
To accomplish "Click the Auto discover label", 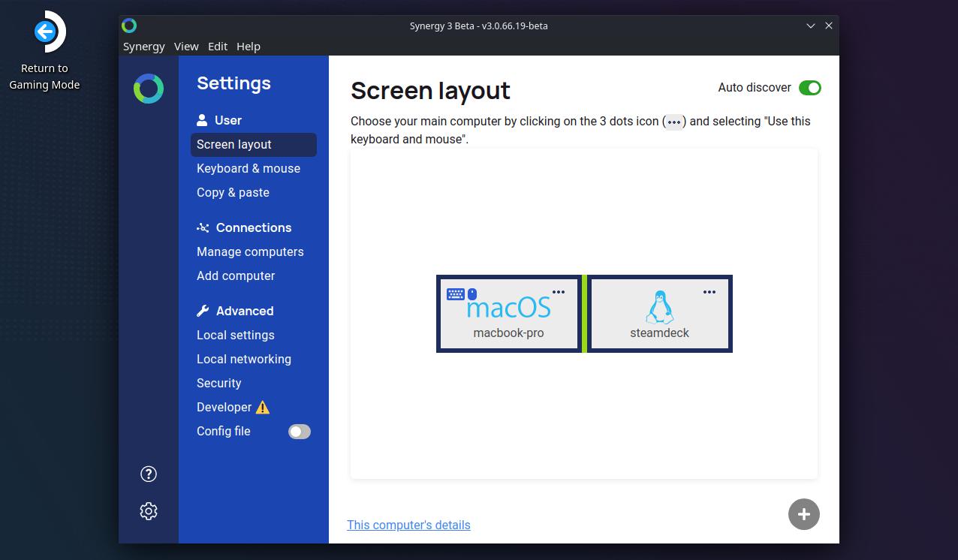I will (755, 87).
